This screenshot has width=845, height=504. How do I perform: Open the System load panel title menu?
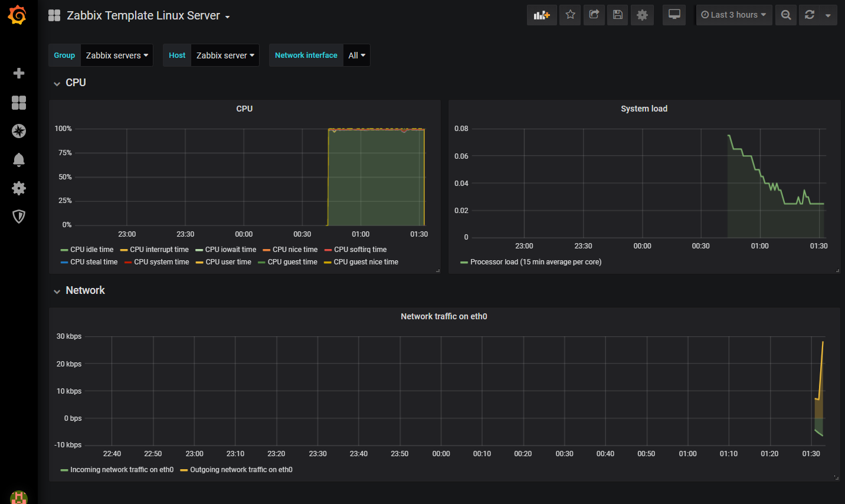tap(644, 109)
